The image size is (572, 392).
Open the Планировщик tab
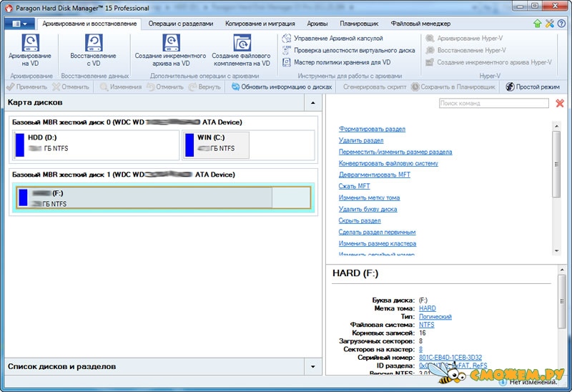tap(360, 24)
